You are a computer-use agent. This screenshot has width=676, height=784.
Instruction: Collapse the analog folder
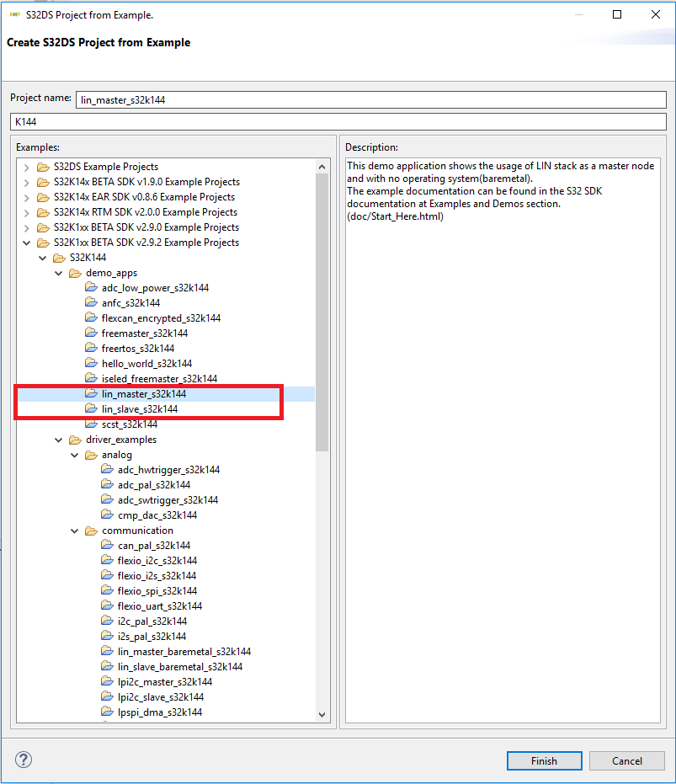click(75, 455)
